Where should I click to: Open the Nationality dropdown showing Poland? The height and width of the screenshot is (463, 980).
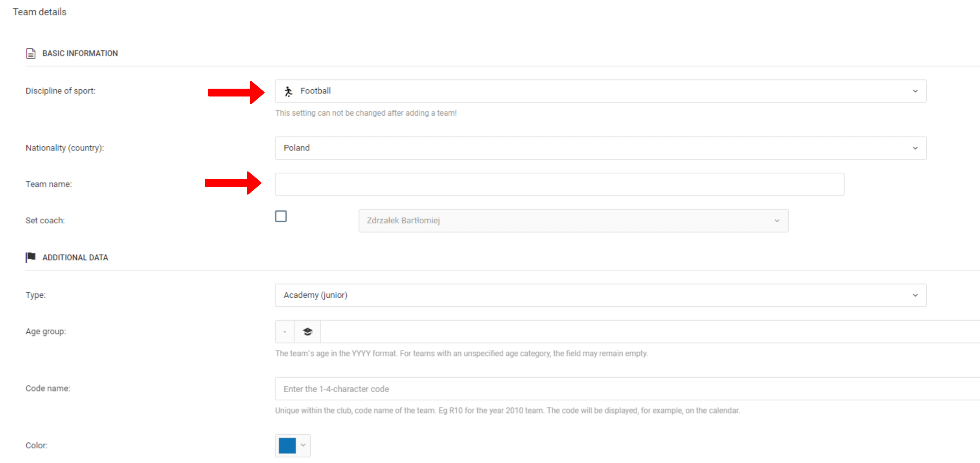point(570,148)
